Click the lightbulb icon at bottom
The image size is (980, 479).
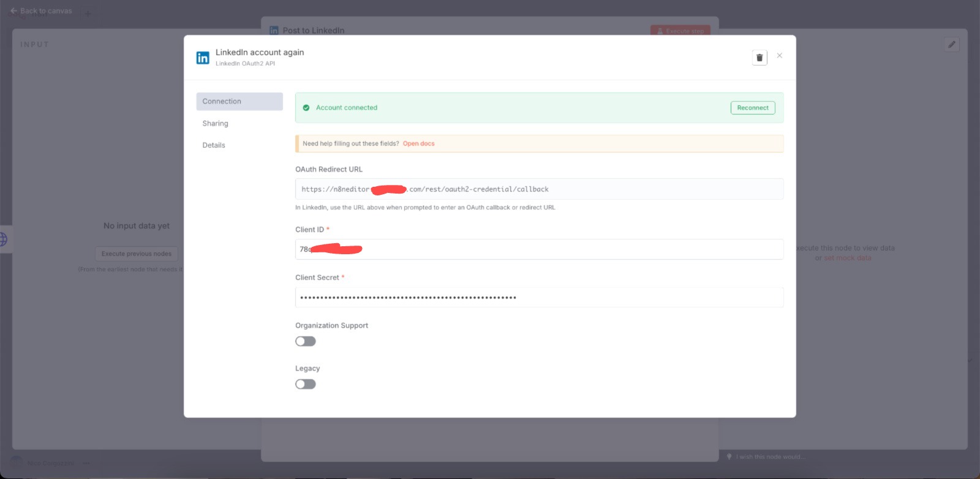coord(729,457)
